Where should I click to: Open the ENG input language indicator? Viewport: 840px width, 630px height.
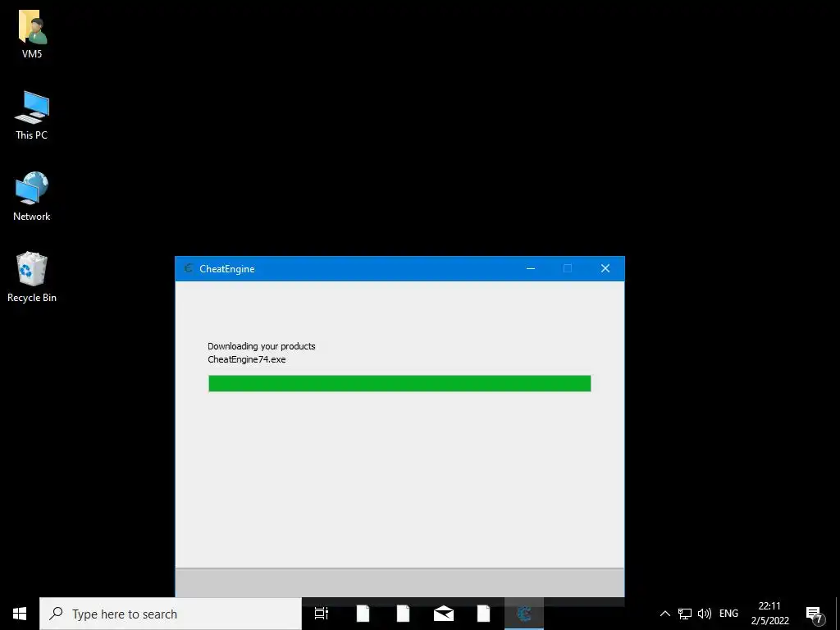point(728,614)
